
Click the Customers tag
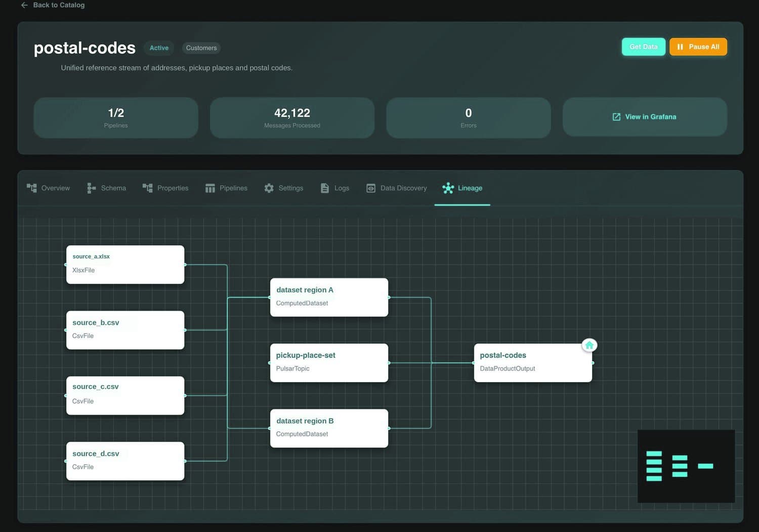pos(201,48)
